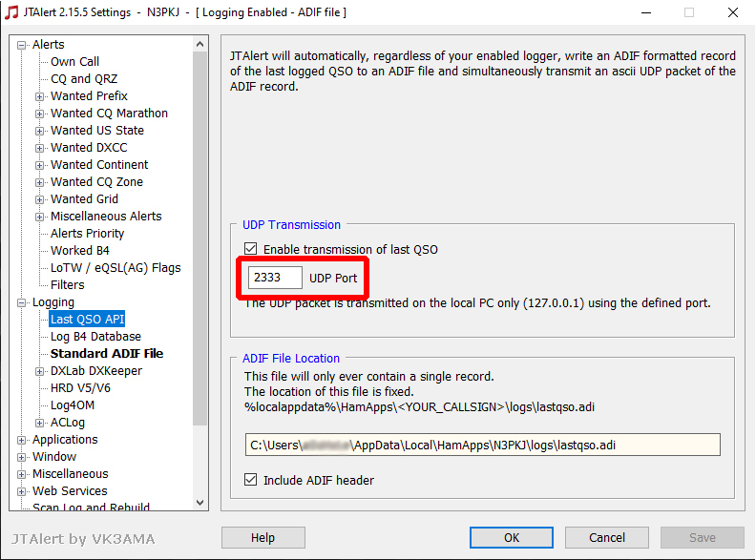Expand the Web Services node
The width and height of the screenshot is (756, 560).
point(21,491)
